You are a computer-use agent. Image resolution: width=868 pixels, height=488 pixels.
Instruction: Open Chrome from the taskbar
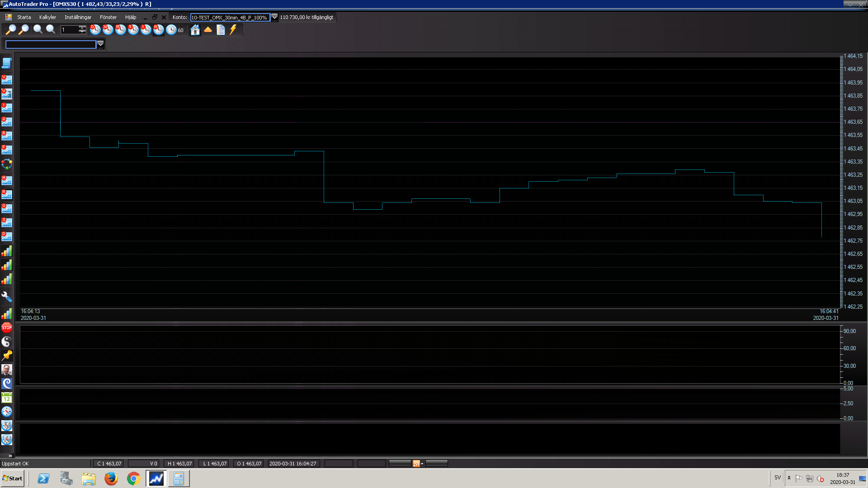[x=133, y=479]
